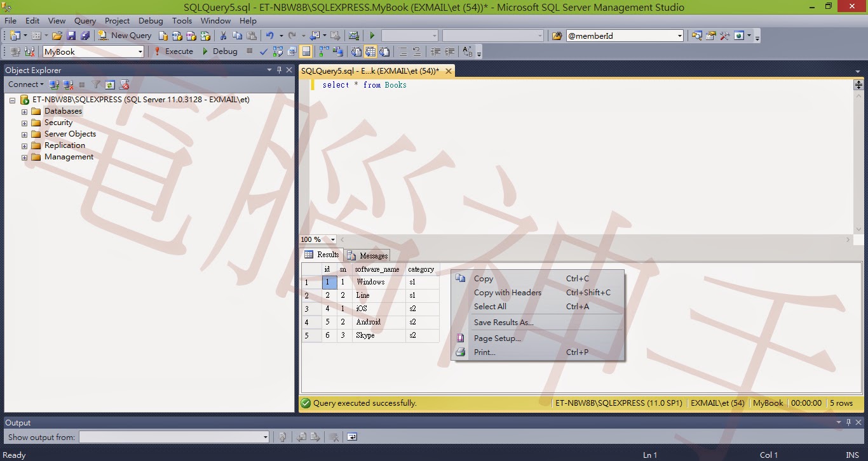Click Disconnect icon in Object Explorer
This screenshot has height=461, width=868.
(x=68, y=84)
